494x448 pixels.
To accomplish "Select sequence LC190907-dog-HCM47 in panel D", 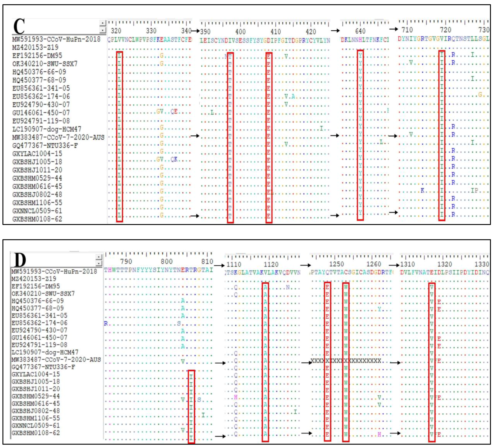I will [x=45, y=352].
